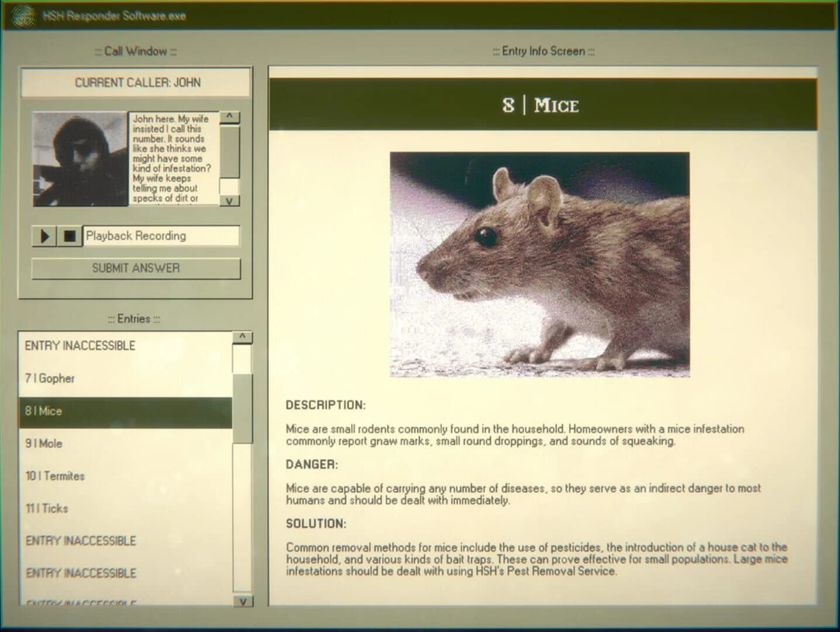Click the up arrow on the transcript scrollbar
The height and width of the screenshot is (632, 840).
[x=230, y=117]
